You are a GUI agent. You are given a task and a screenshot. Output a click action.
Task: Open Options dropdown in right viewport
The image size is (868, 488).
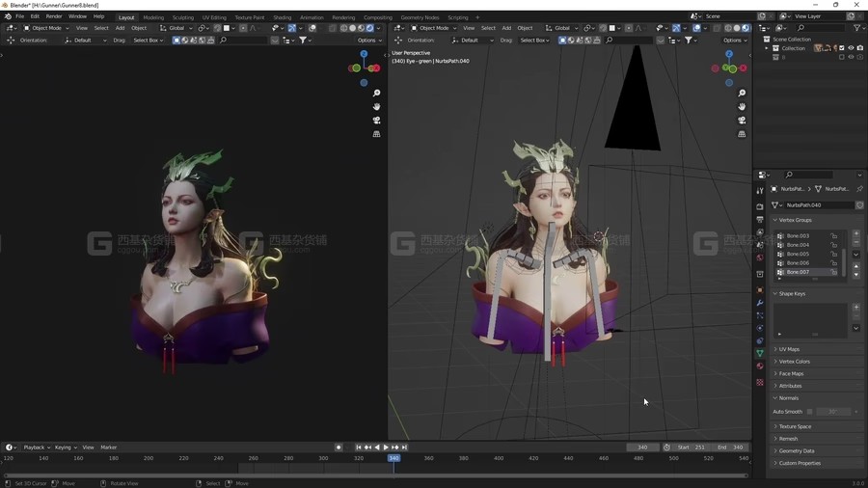(x=735, y=40)
